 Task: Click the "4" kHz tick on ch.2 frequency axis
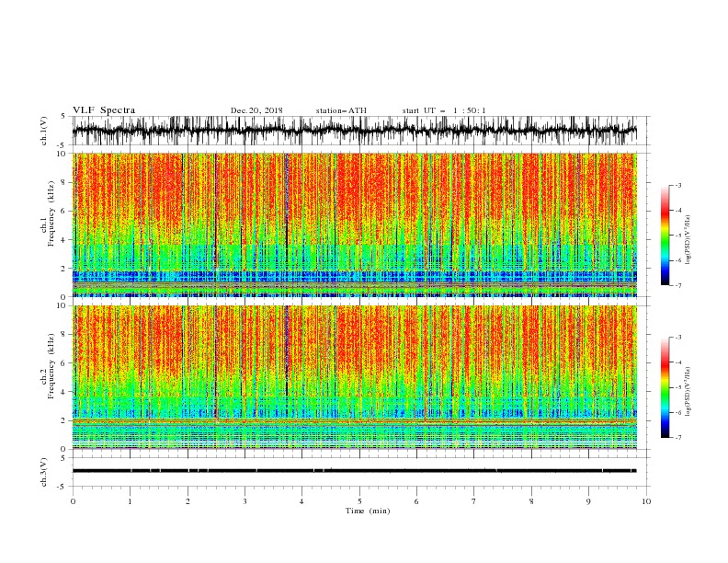click(63, 392)
